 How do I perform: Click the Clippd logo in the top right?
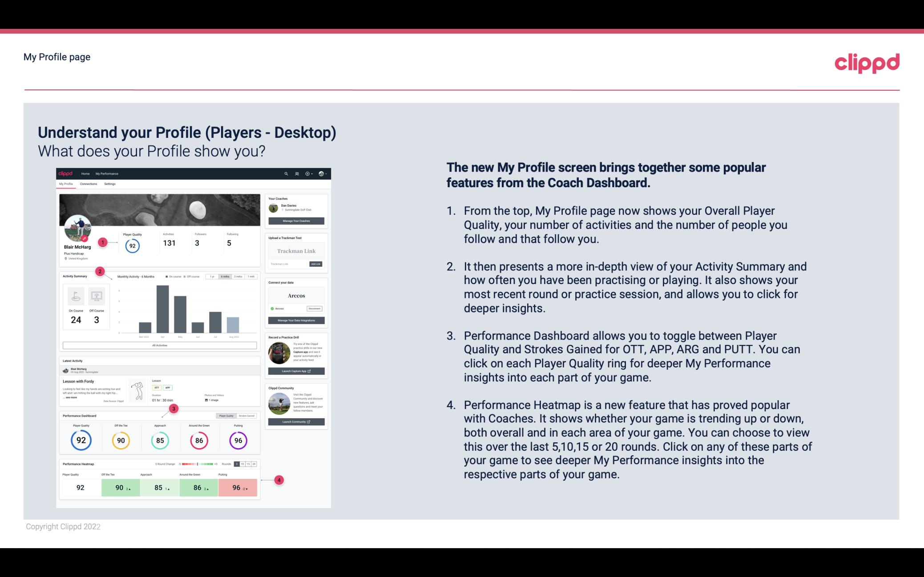click(867, 62)
